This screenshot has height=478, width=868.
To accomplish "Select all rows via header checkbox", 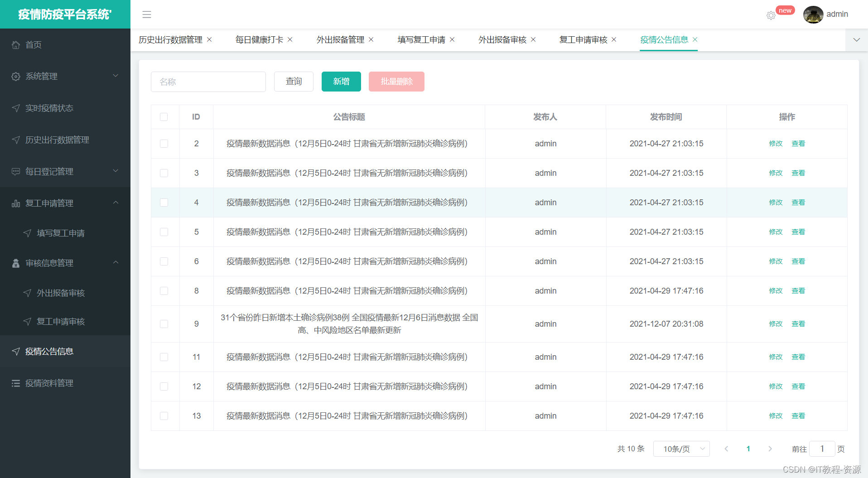I will click(x=164, y=117).
